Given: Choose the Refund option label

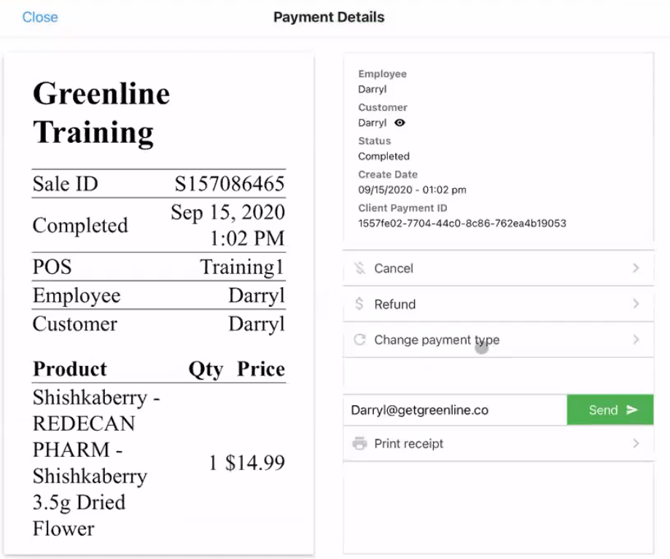Looking at the screenshot, I should pyautogui.click(x=395, y=304).
